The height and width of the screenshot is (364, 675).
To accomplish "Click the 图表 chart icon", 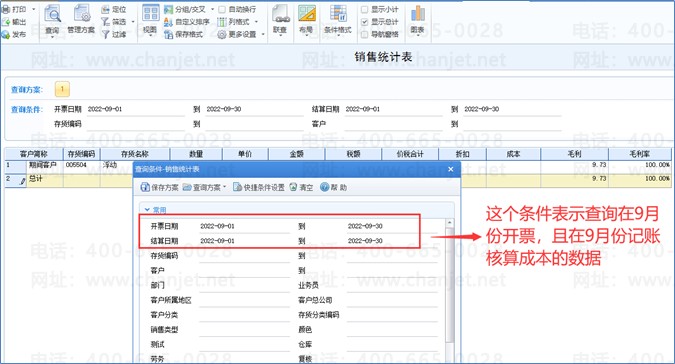I will click(x=418, y=14).
